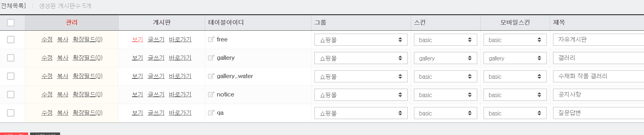This screenshot has height=135, width=644.
Task: Select the checkbox in the notice row
Action: pyautogui.click(x=11, y=95)
